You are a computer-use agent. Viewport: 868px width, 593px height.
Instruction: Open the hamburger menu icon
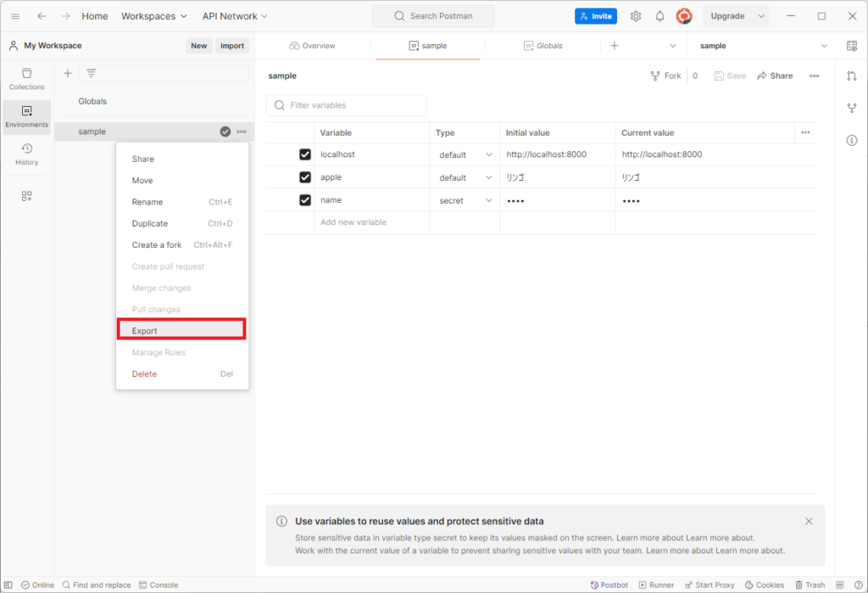pyautogui.click(x=15, y=16)
